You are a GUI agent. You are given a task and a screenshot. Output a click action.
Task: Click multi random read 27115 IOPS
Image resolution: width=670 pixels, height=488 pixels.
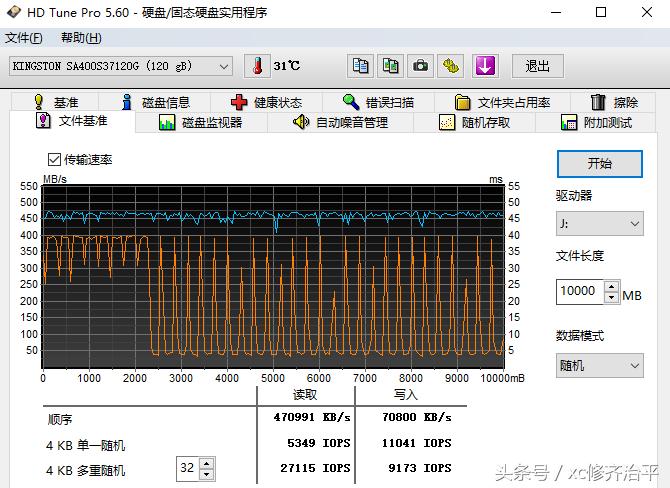315,468
